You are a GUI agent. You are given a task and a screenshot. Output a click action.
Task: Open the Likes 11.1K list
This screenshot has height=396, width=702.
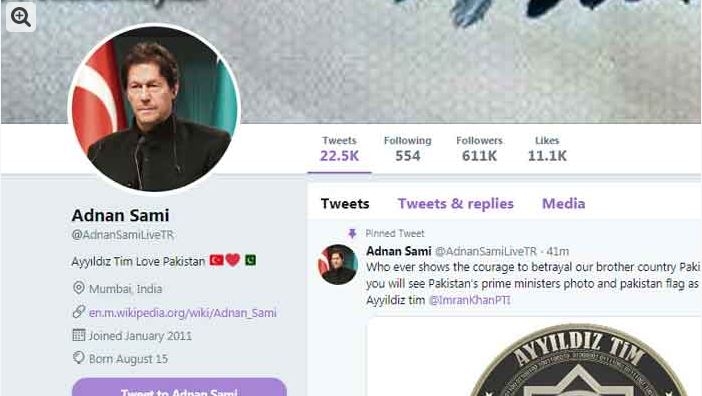547,149
